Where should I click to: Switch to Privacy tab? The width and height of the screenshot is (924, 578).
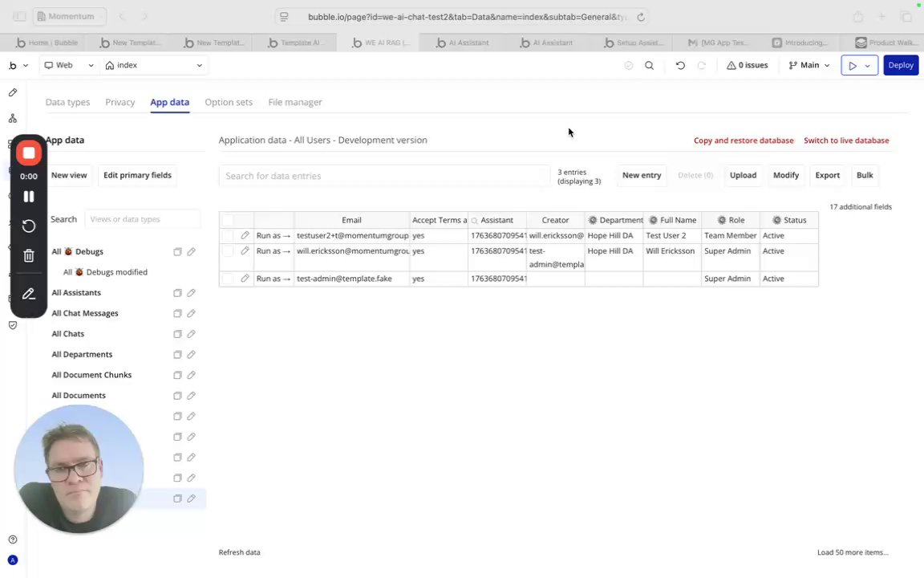point(120,102)
